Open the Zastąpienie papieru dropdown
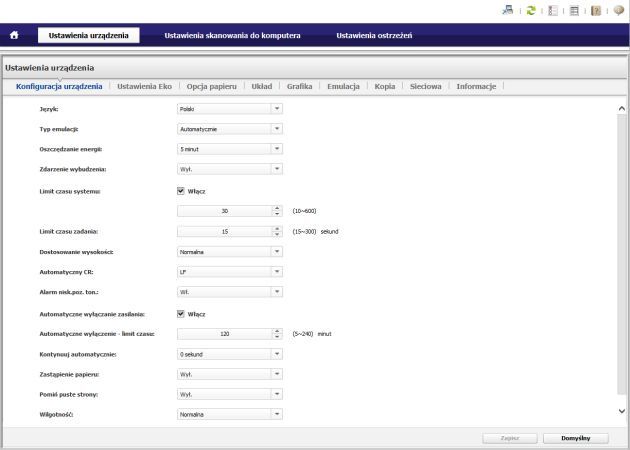 pyautogui.click(x=230, y=374)
